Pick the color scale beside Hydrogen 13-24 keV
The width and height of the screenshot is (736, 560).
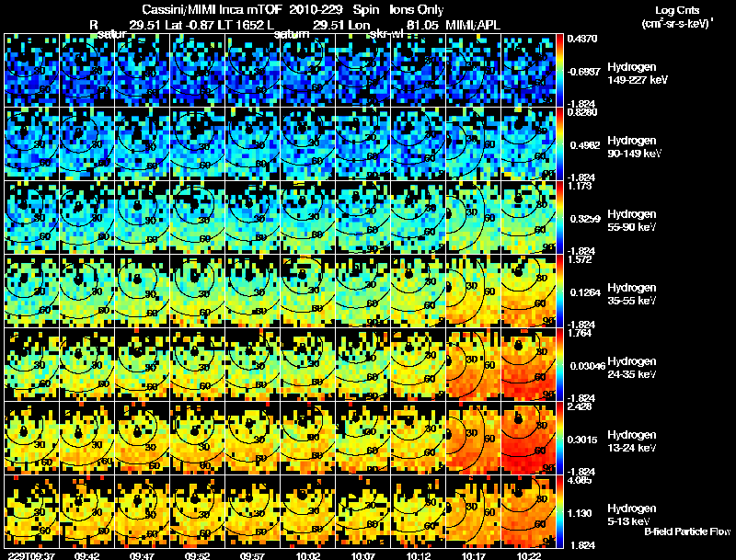(559, 439)
